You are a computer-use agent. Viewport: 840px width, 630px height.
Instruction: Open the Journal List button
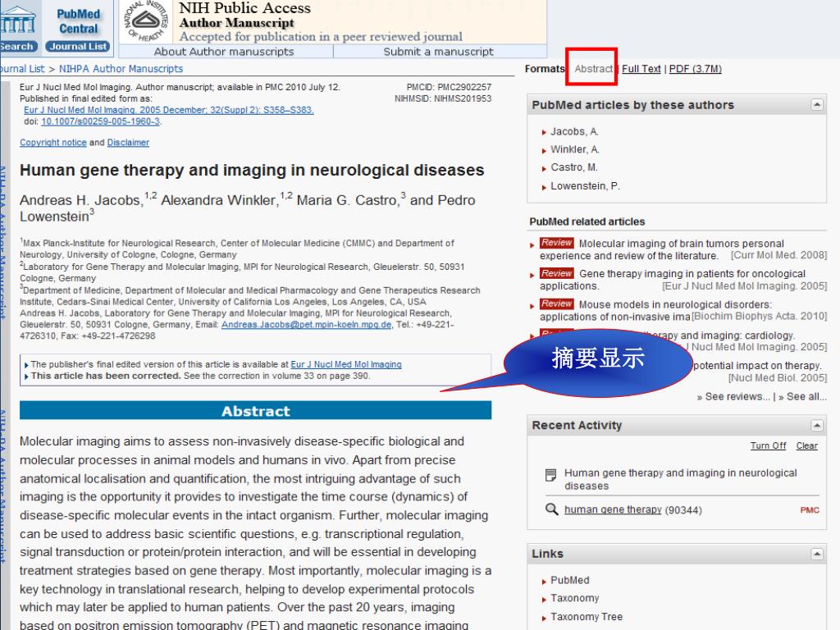[x=78, y=47]
